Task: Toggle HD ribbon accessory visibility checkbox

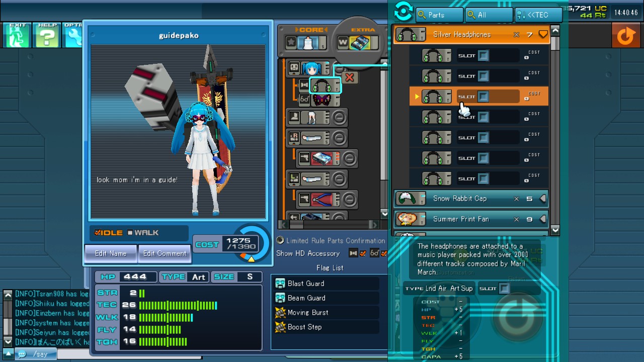Action: click(x=363, y=253)
